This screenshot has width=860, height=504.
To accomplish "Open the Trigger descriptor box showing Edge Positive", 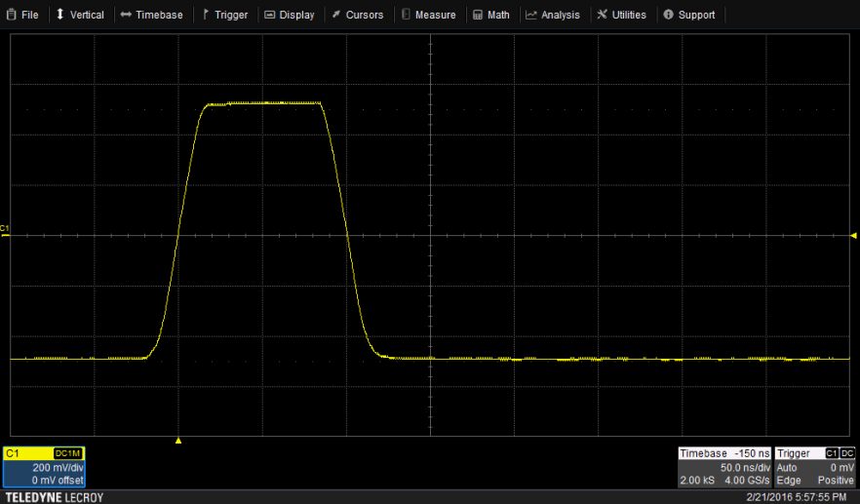I will (x=815, y=467).
